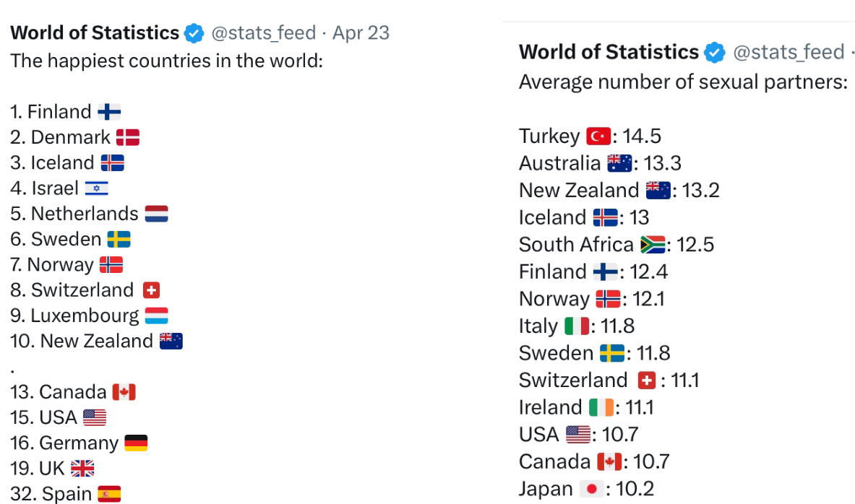Screen dimensions: 855x504
Task: Open the @stats_feed handle in the happiest countries tweet
Action: pyautogui.click(x=263, y=33)
